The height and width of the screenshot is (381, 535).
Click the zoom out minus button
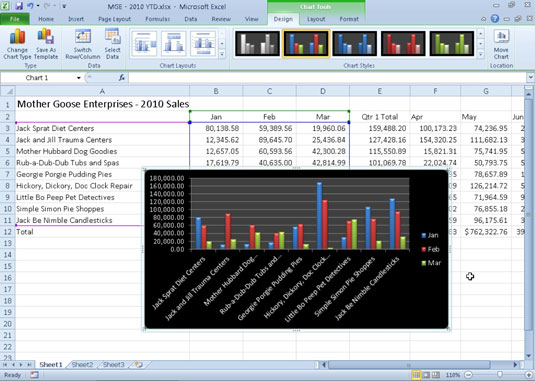pos(468,375)
